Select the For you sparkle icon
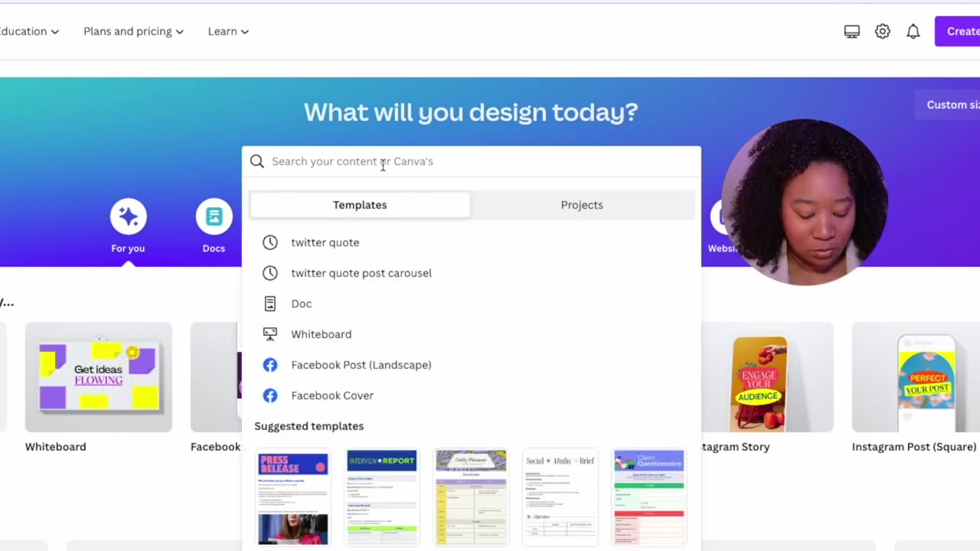Image resolution: width=980 pixels, height=551 pixels. (128, 217)
